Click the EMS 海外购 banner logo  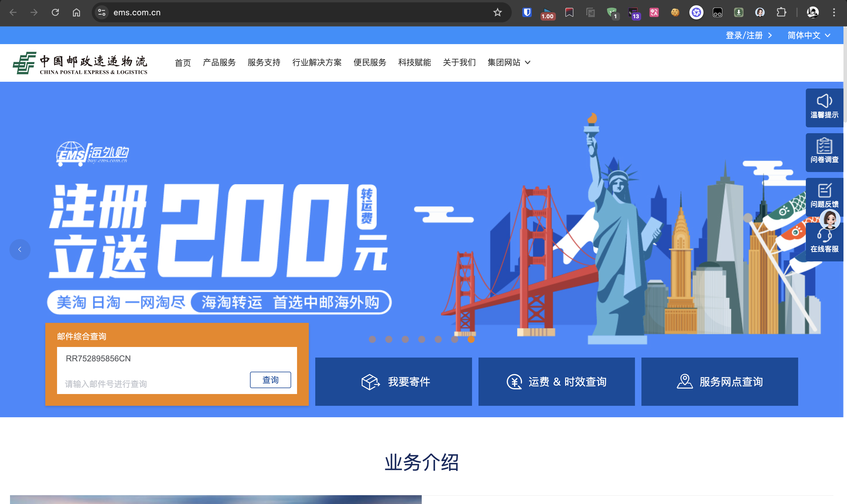pyautogui.click(x=92, y=154)
